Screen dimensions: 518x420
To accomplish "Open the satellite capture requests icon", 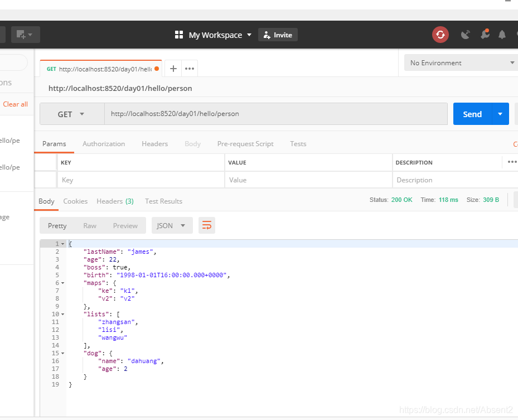I will click(466, 35).
